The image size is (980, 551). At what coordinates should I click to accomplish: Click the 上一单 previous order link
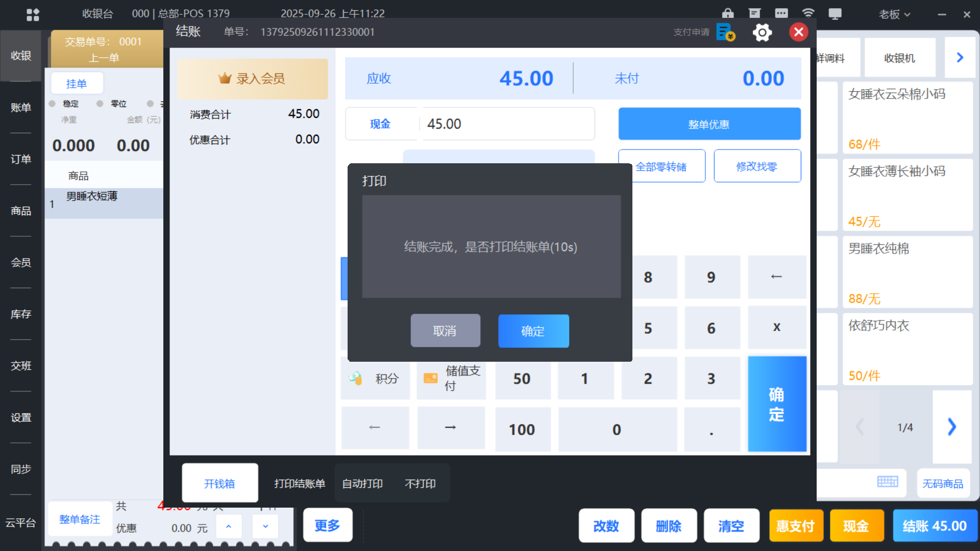pos(104,58)
